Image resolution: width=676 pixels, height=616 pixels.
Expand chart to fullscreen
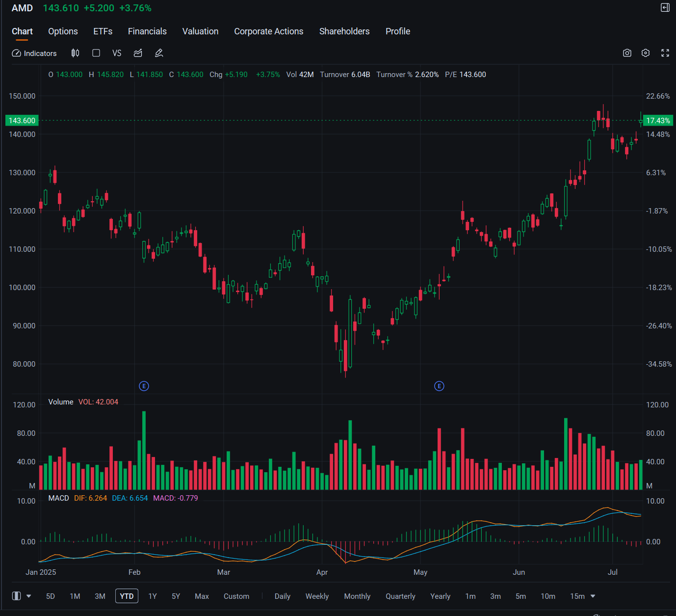(x=665, y=53)
